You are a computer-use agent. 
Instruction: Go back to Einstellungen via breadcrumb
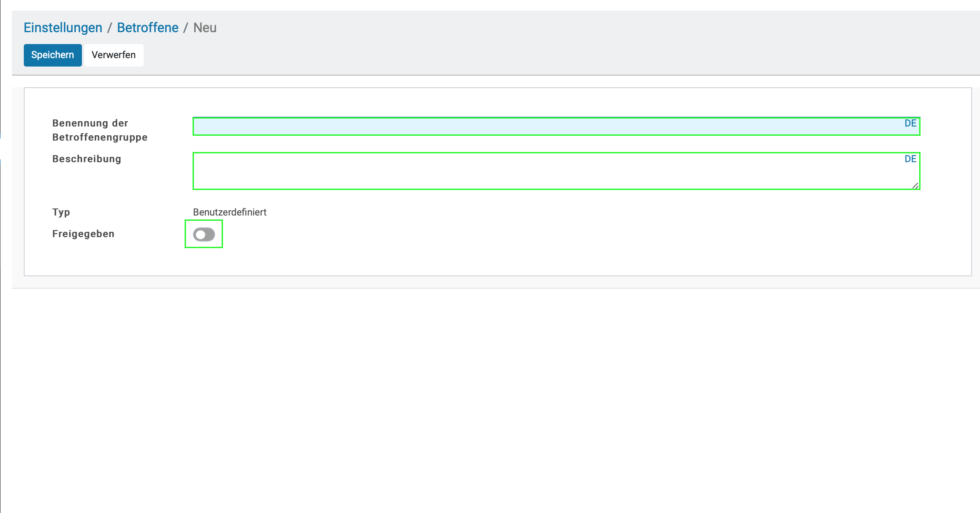click(63, 28)
